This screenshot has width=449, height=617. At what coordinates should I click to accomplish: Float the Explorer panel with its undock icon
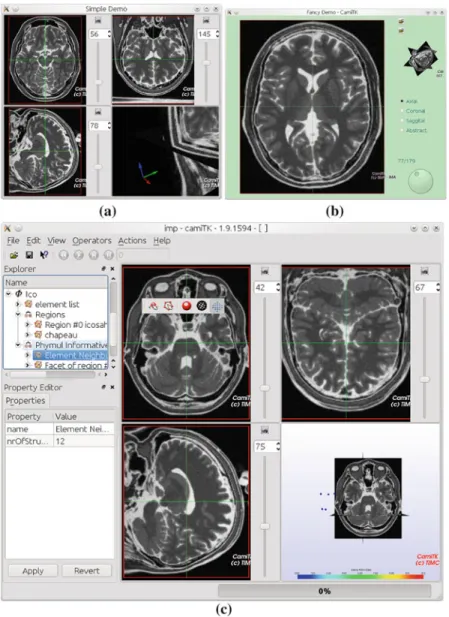click(103, 269)
